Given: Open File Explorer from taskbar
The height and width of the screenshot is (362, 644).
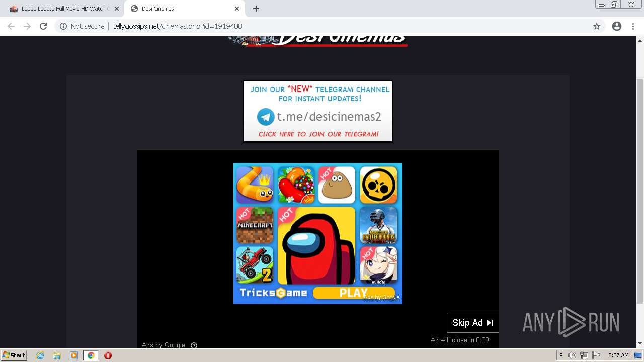Looking at the screenshot, I should 57,355.
